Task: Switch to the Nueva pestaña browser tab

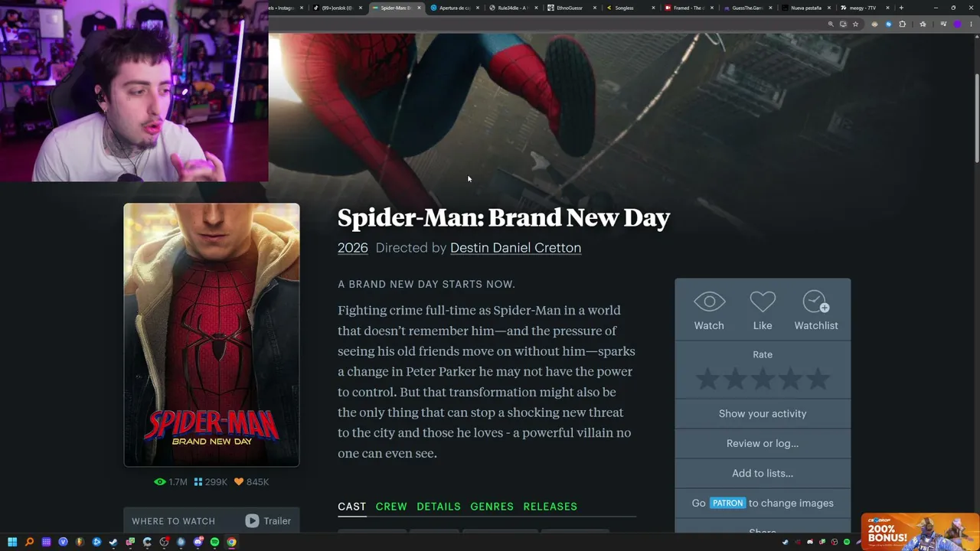Action: (805, 8)
